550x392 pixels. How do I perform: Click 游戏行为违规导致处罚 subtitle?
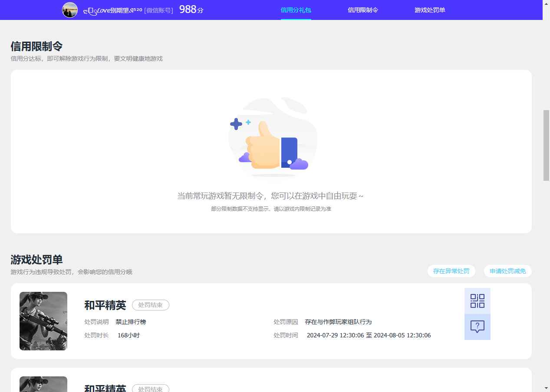point(71,272)
